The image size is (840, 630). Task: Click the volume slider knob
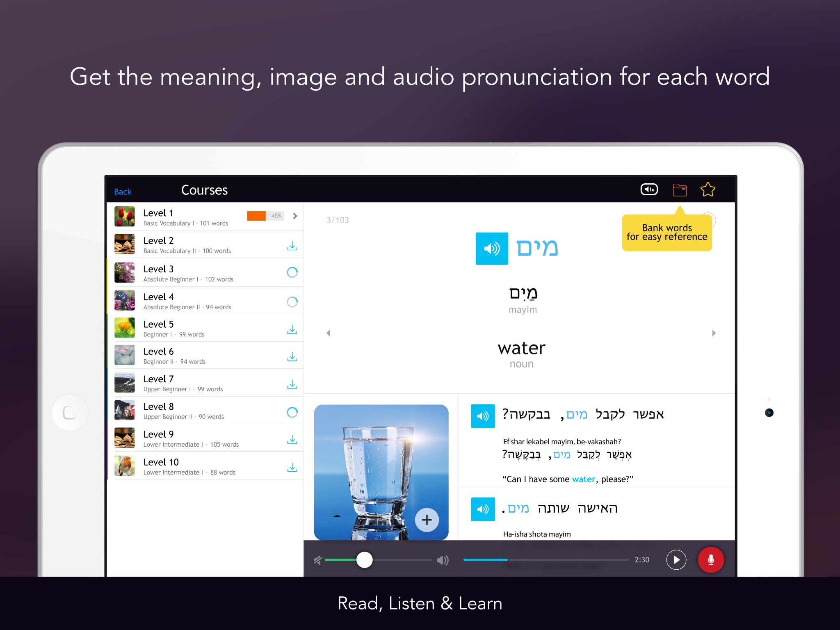click(364, 560)
